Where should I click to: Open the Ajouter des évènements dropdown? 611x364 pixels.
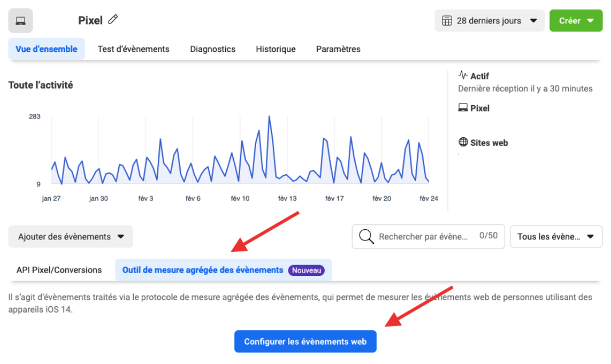pos(70,236)
